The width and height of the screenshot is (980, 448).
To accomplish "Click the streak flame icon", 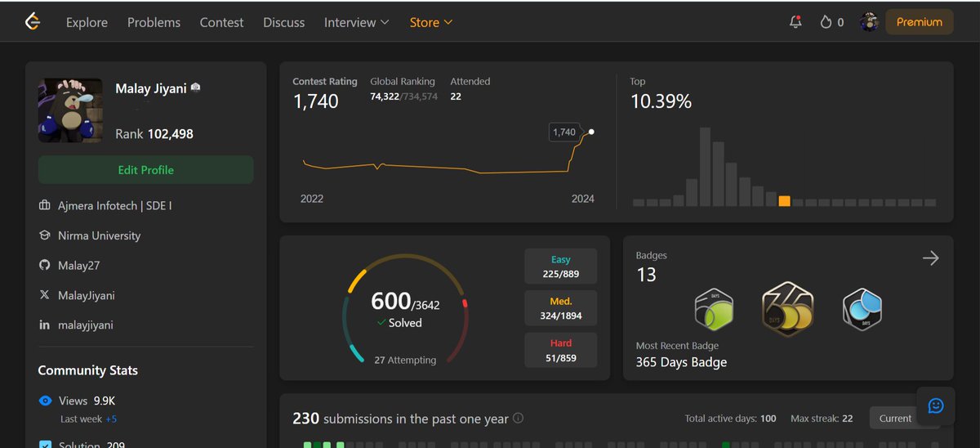I will [x=826, y=22].
